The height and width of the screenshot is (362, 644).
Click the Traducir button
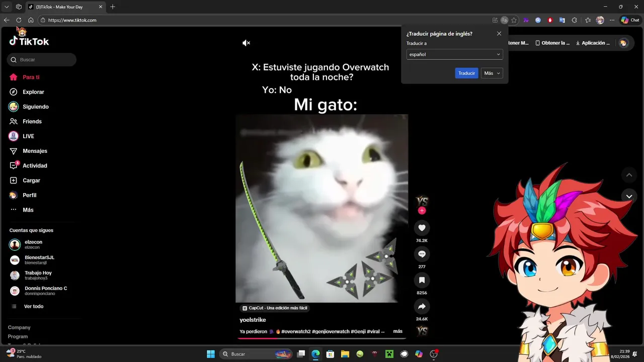(466, 73)
